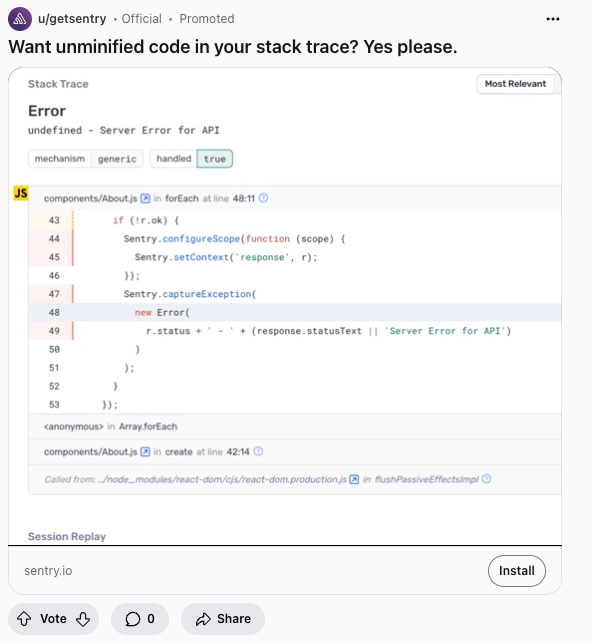Click the mechanism tag
The width and height of the screenshot is (592, 641).
tap(60, 159)
